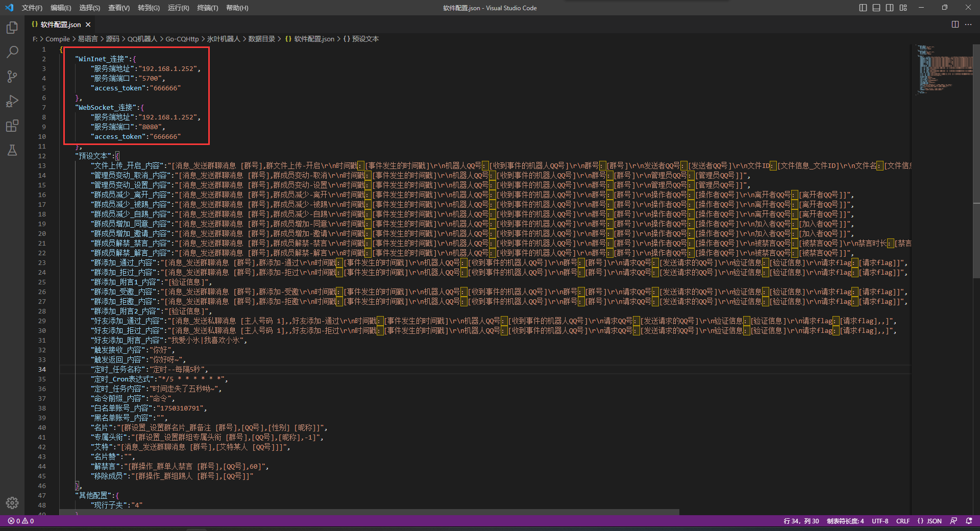Change indentation via 制表符长度: 4

point(845,521)
